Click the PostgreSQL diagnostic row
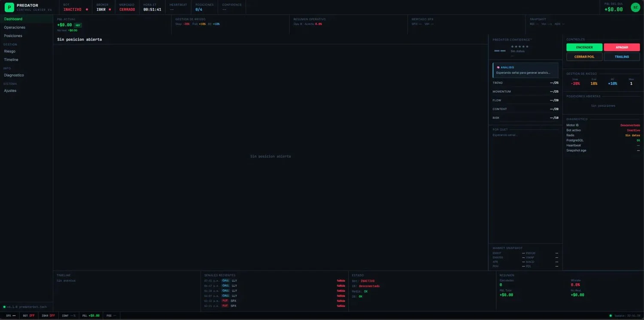Viewport: 644px width, 320px height. (x=603, y=140)
